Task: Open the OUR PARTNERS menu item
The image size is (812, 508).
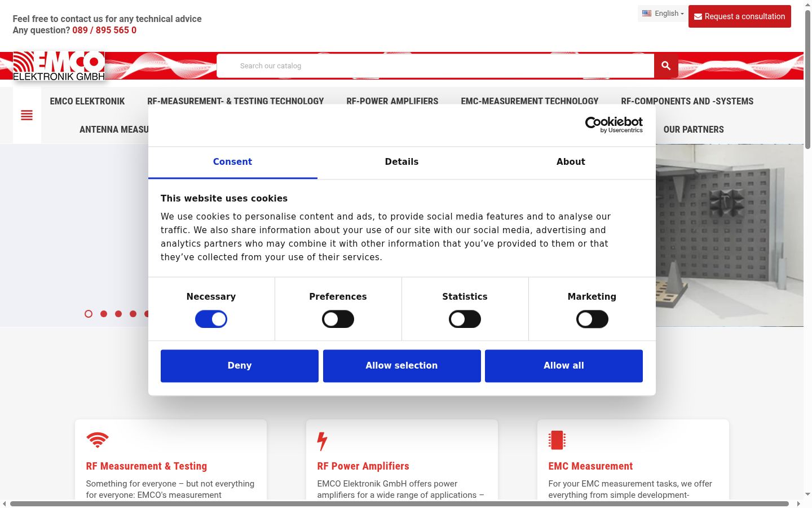Action: click(694, 130)
